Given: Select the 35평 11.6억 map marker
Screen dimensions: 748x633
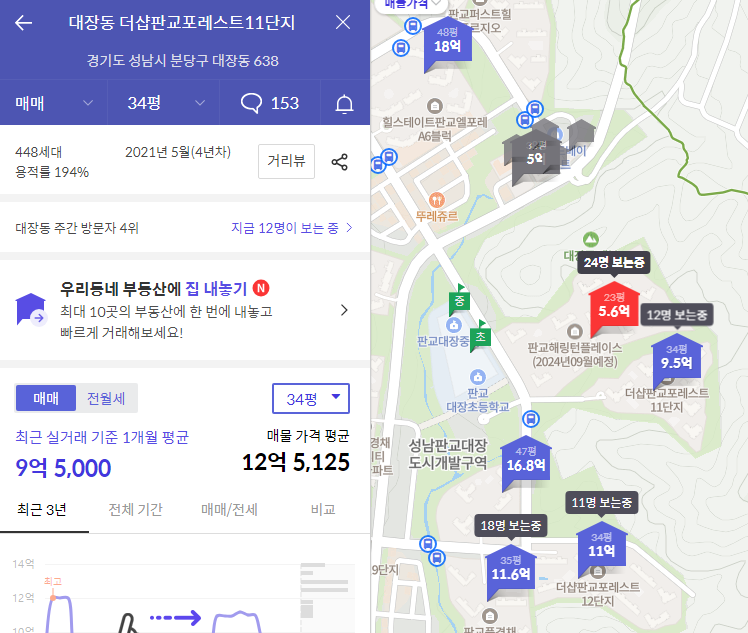Looking at the screenshot, I should point(510,571).
